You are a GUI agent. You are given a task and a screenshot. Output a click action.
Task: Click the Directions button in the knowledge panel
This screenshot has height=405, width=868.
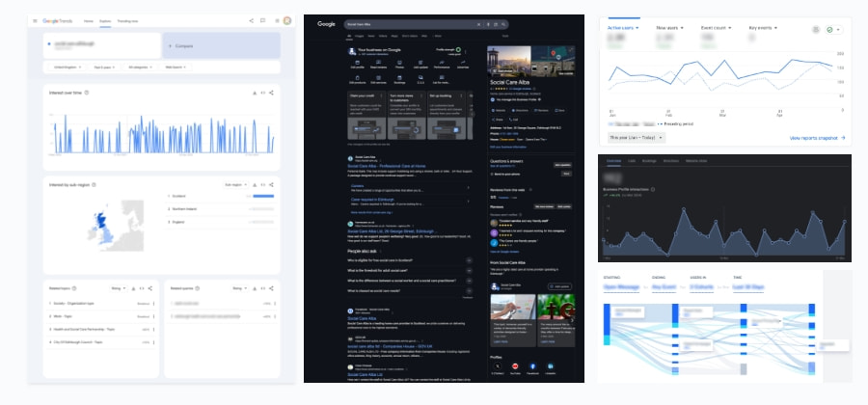[x=519, y=110]
